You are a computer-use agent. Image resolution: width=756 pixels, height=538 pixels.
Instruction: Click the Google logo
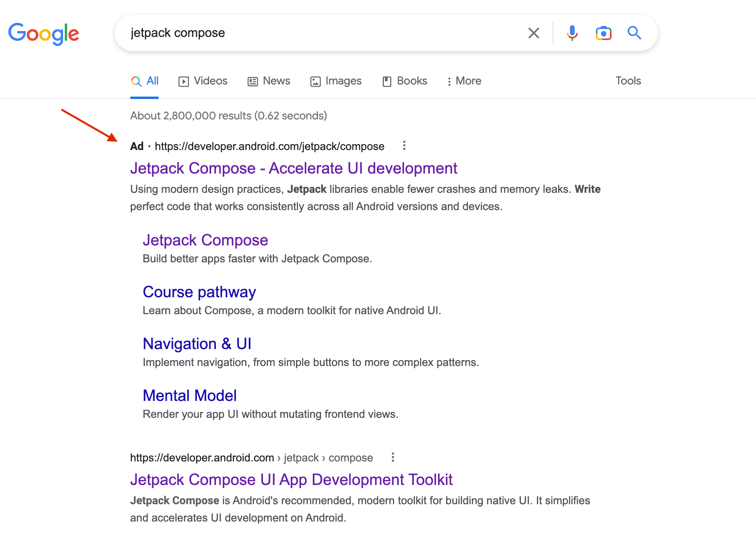coord(44,34)
